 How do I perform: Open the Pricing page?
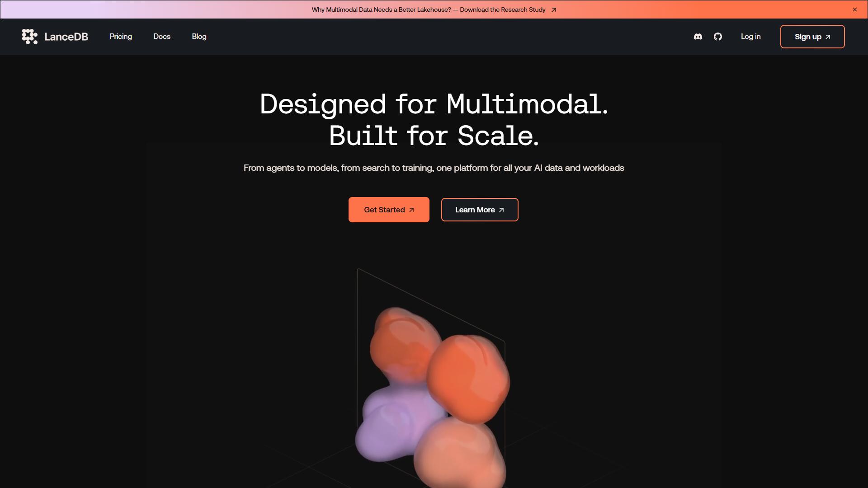click(121, 37)
